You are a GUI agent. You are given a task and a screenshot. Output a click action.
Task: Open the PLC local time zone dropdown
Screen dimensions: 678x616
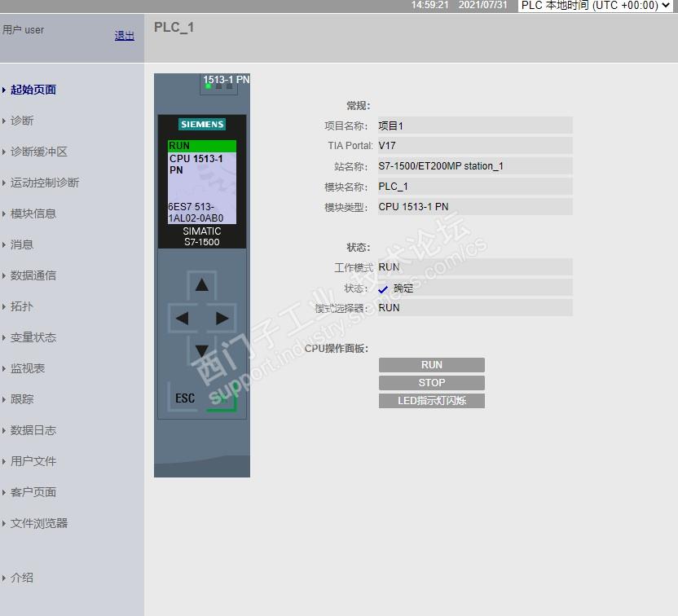(x=595, y=6)
